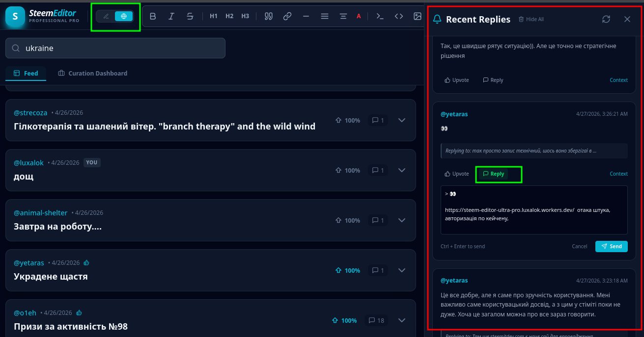
Task: Expand the @strecoza post chevron
Action: [x=401, y=120]
